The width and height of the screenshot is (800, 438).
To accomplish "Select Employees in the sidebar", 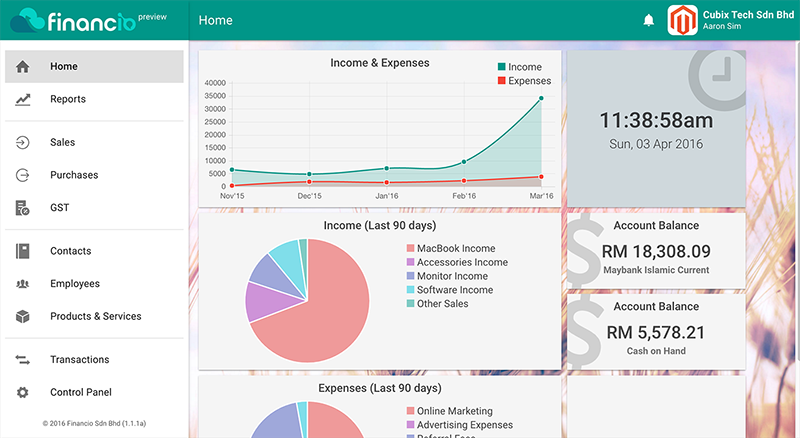I will tap(94, 284).
